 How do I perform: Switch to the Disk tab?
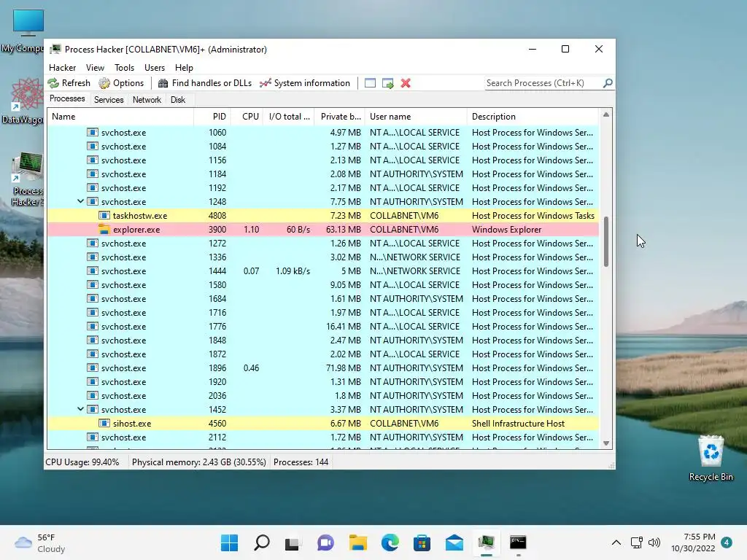tap(178, 99)
